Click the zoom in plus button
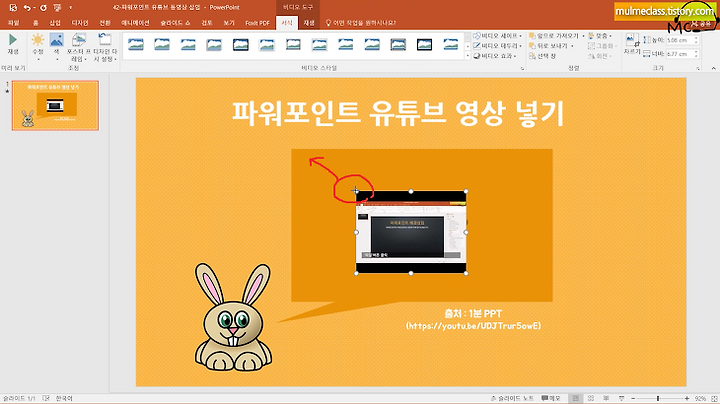The height and width of the screenshot is (404, 720). (686, 398)
